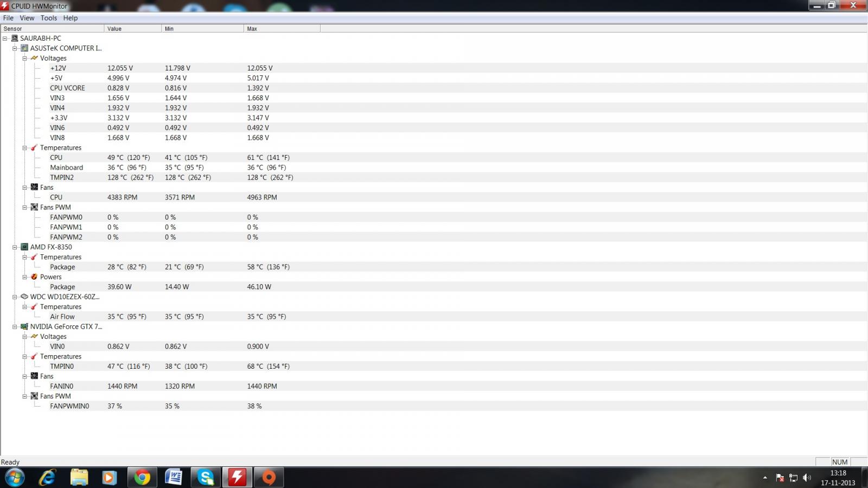Click the ASUSTeK motherboard icon in tree
The width and height of the screenshot is (868, 488).
pyautogui.click(x=24, y=48)
